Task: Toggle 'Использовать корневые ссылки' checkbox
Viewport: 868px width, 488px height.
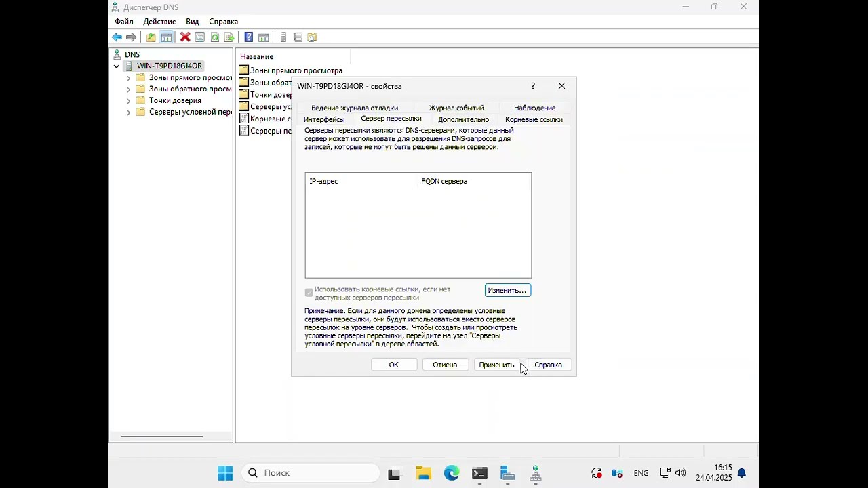Action: click(x=309, y=293)
